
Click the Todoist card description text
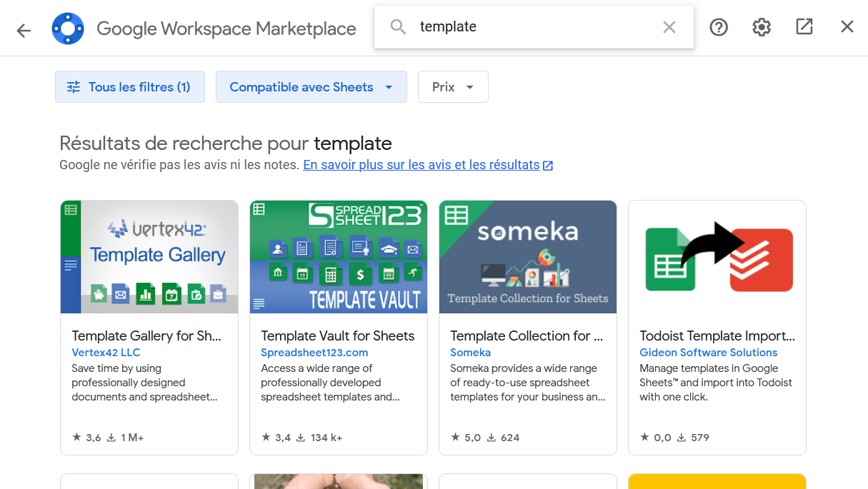coord(716,383)
